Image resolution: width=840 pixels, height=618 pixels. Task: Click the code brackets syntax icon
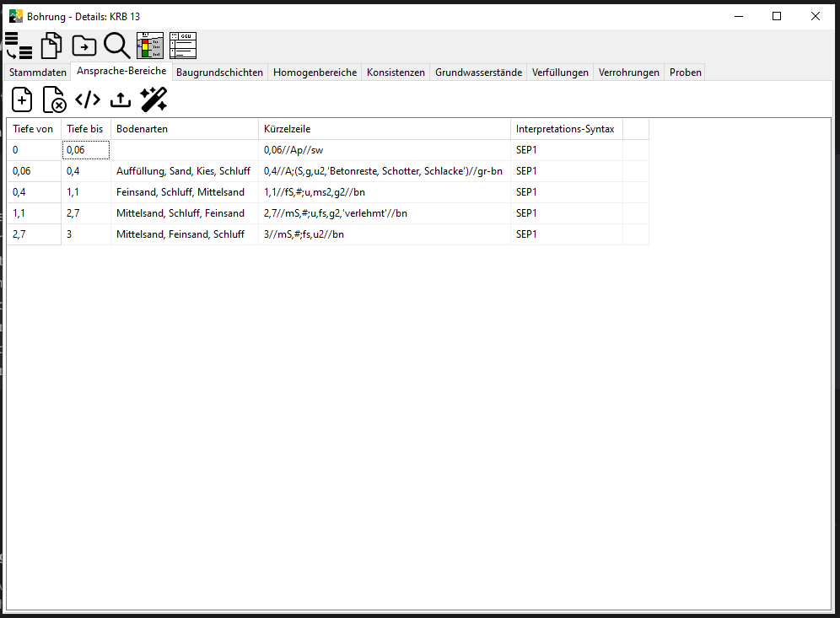coord(88,99)
